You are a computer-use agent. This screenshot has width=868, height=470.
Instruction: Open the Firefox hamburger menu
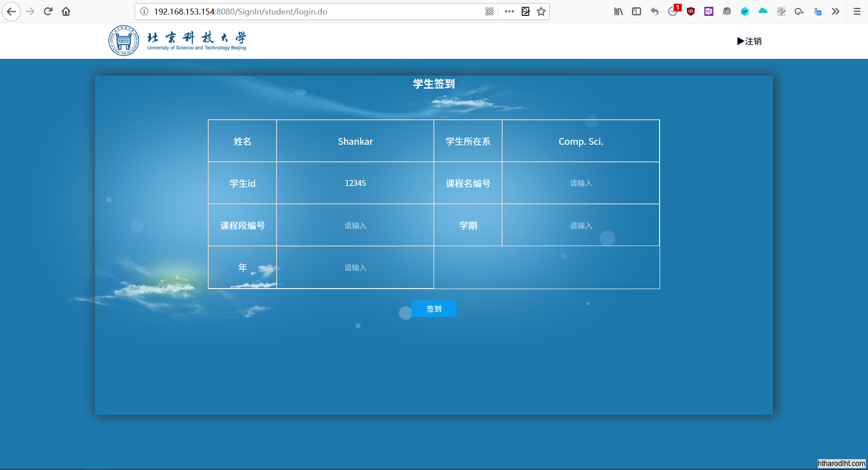857,11
